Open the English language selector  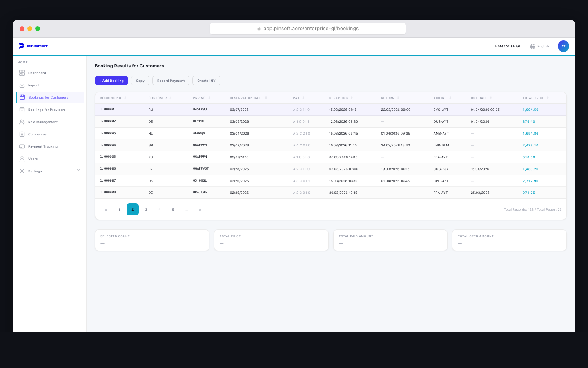pos(539,46)
